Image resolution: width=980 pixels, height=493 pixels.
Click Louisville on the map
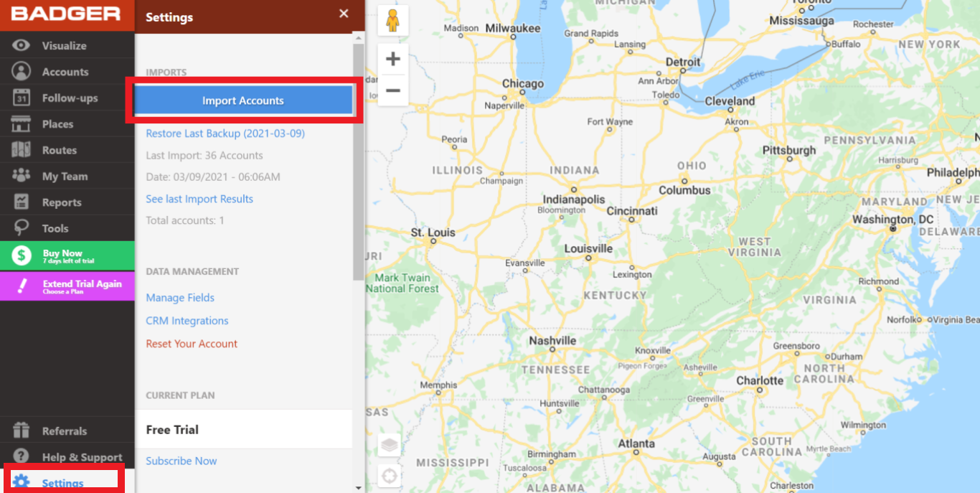click(588, 248)
